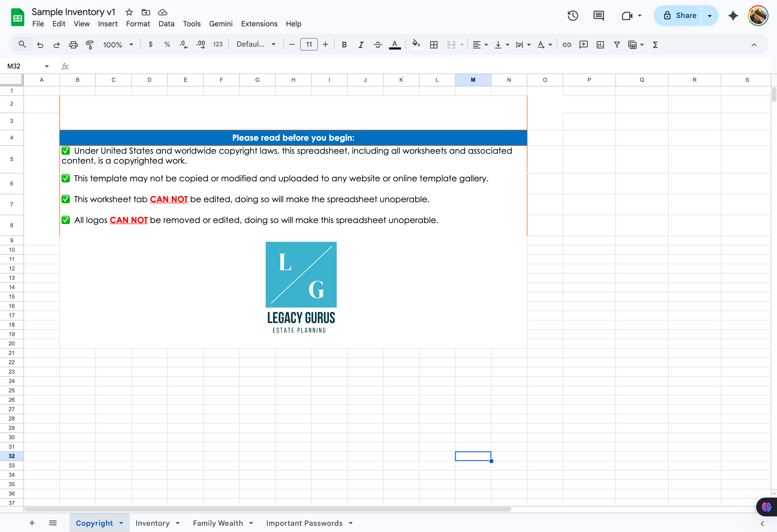Switch to the Family Wealth tab

coord(218,523)
